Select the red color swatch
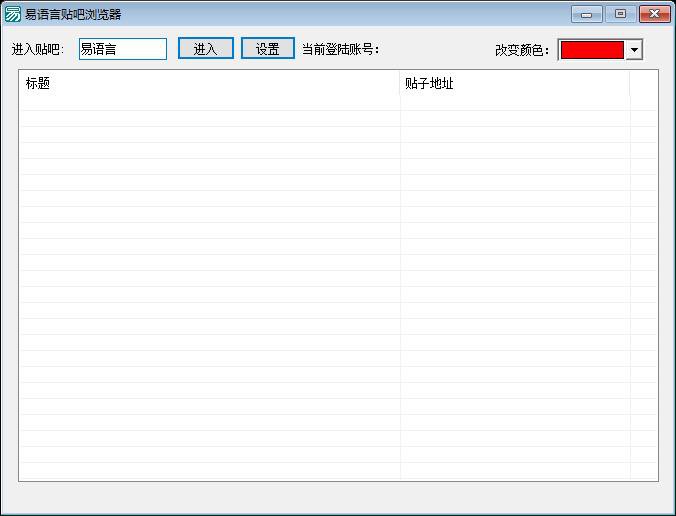 click(591, 50)
